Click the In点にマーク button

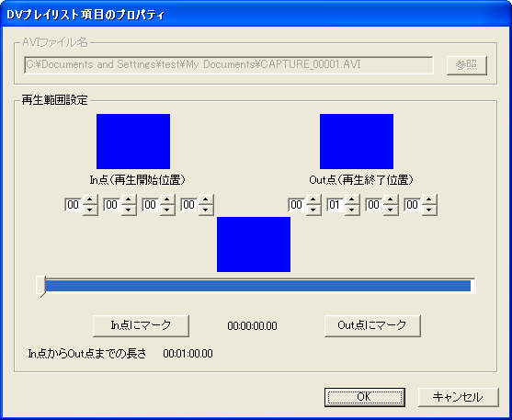pyautogui.click(x=141, y=325)
